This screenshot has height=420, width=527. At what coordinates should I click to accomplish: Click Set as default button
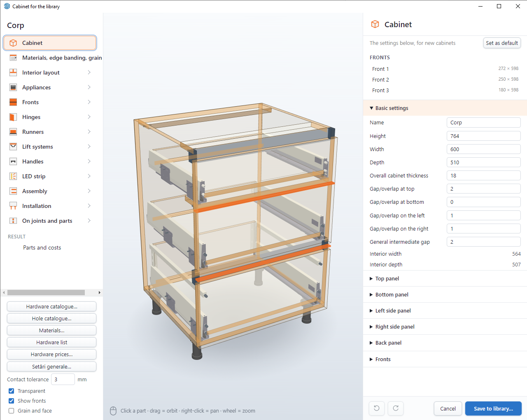[502, 43]
